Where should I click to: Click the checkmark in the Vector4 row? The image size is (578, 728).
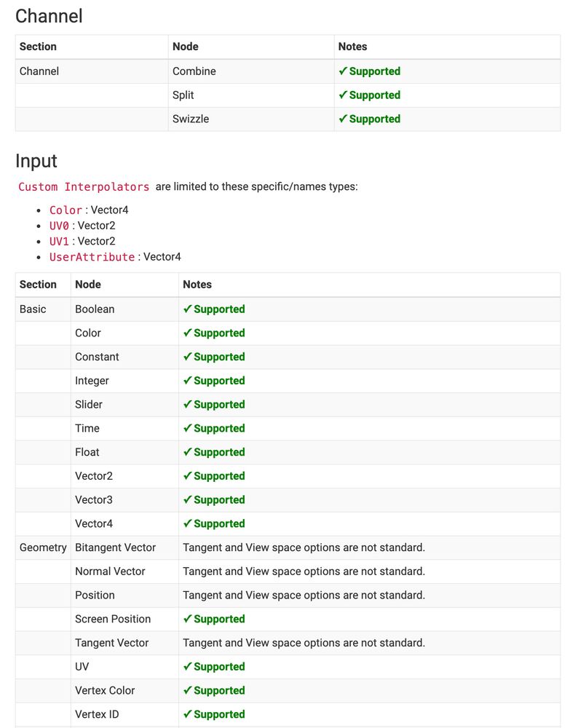point(187,523)
